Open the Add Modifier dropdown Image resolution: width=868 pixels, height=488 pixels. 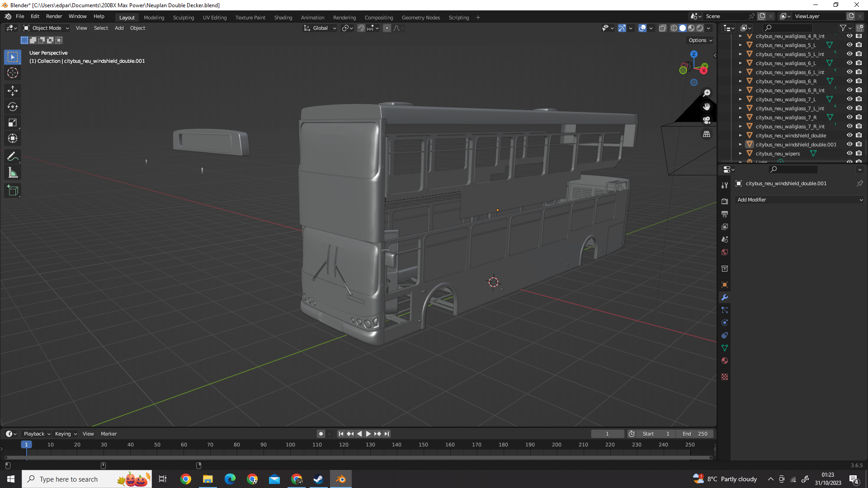click(x=799, y=200)
